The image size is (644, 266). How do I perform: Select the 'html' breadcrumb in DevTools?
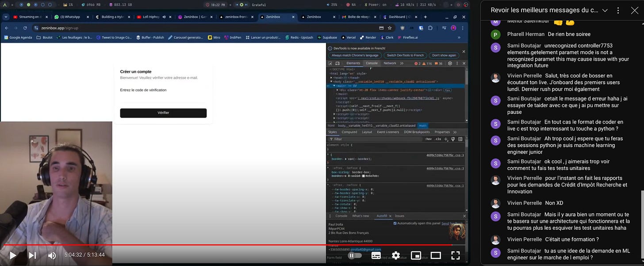pyautogui.click(x=331, y=126)
